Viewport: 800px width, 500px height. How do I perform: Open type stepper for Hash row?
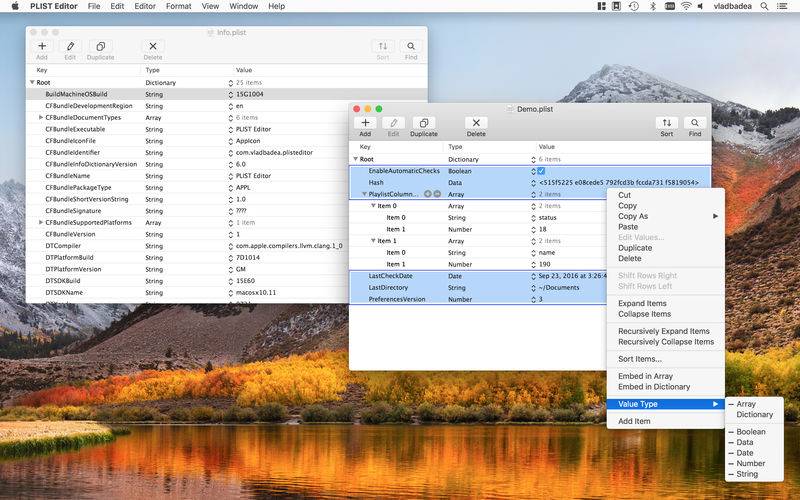pos(533,183)
